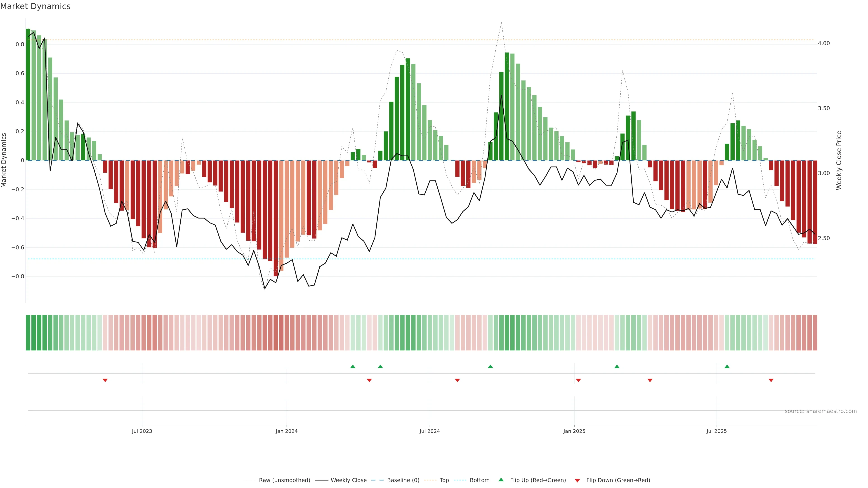
Task: Click red Flip Down marker right of Jan 2025
Action: tap(579, 380)
